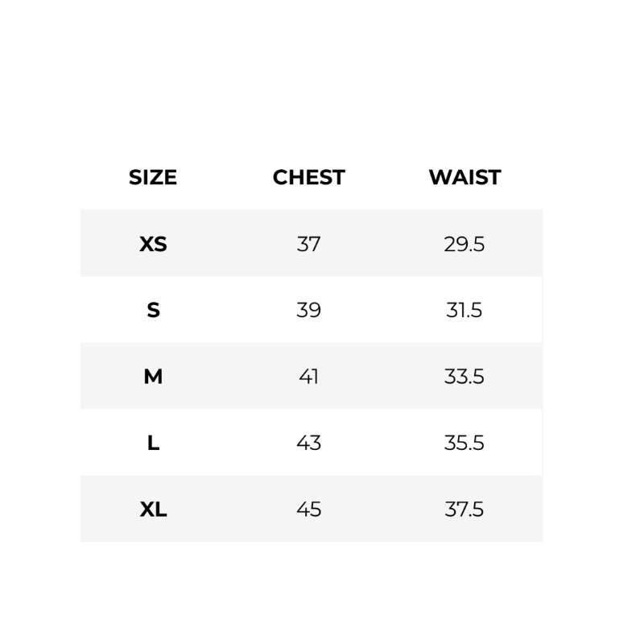
Task: Pick the 31.5 waist measurement
Action: 464,310
